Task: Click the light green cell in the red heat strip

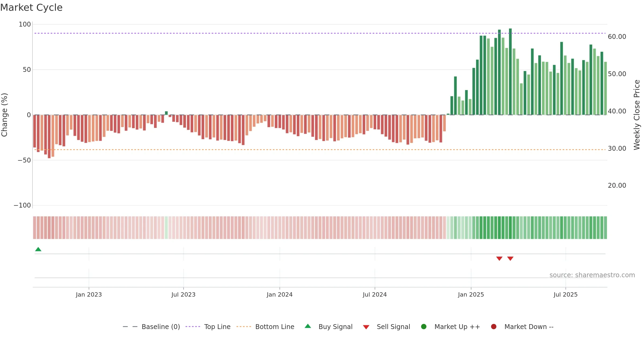Action: coord(166,228)
